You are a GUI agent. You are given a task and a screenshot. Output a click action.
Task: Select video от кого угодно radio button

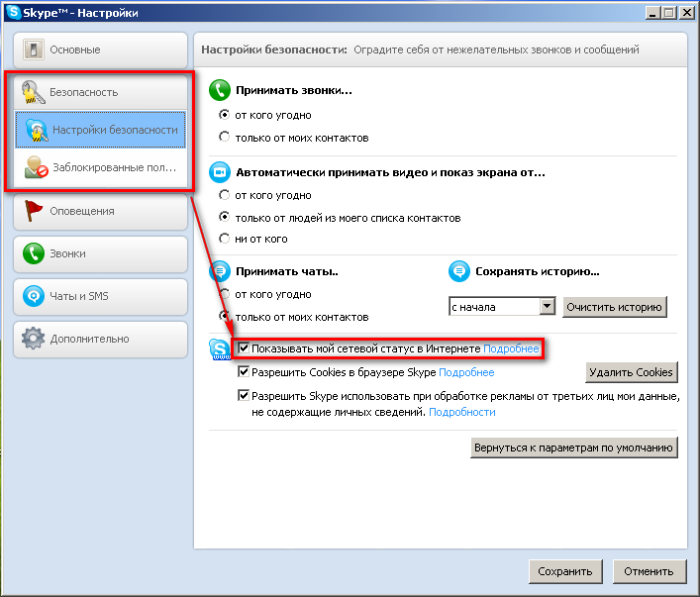tap(224, 195)
